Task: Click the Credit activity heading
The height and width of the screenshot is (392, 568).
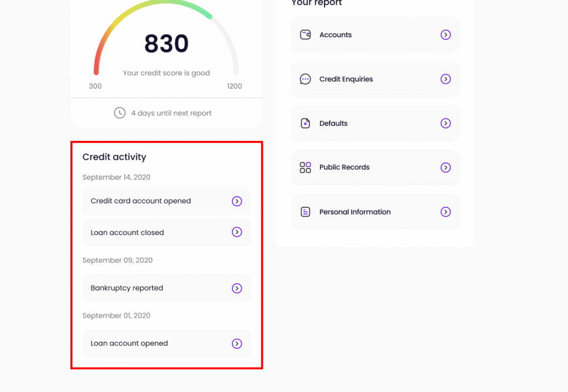Action: coord(114,157)
